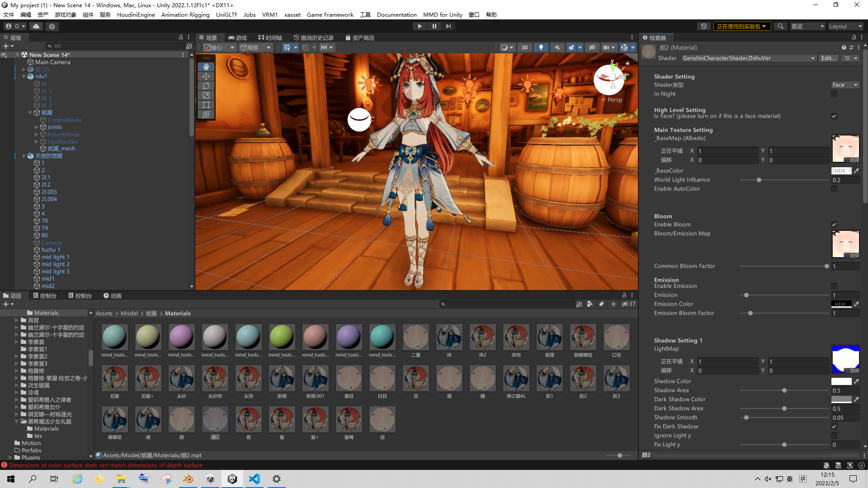Screen dimensions: 868x488
Task: Open Unity Hub from the taskbar
Action: click(x=210, y=479)
